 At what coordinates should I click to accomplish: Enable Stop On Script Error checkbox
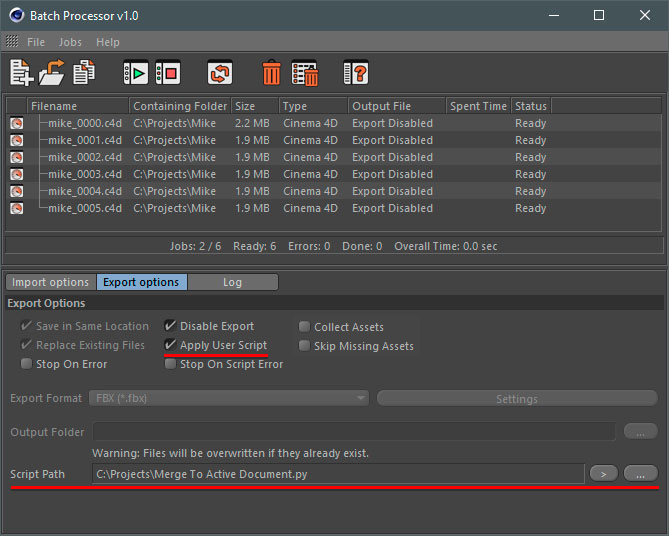point(170,364)
